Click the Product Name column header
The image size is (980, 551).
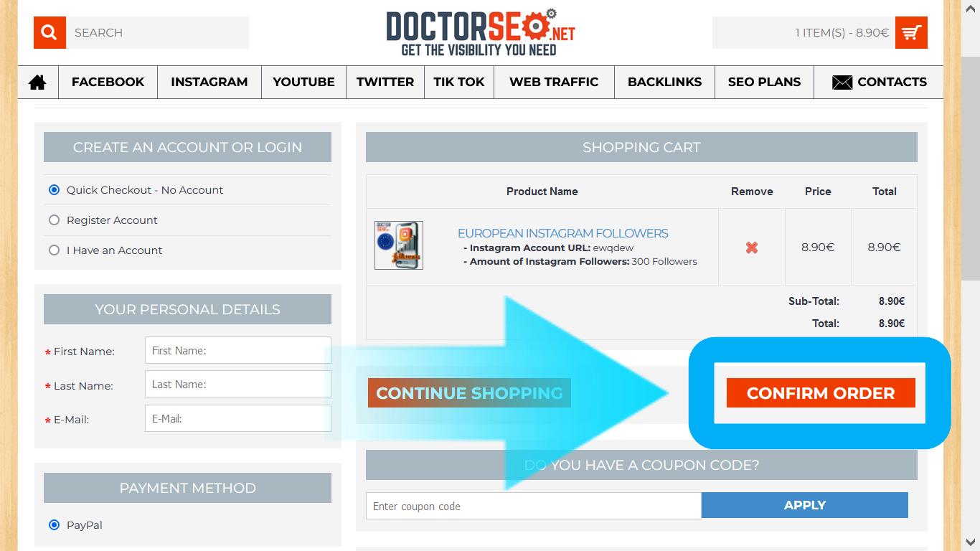[542, 192]
